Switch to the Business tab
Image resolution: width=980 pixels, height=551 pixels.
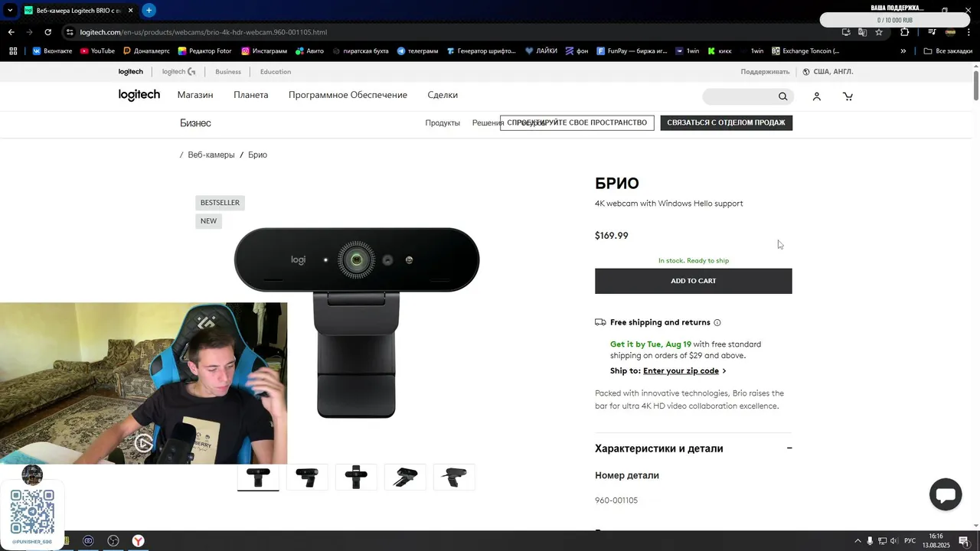tap(228, 72)
